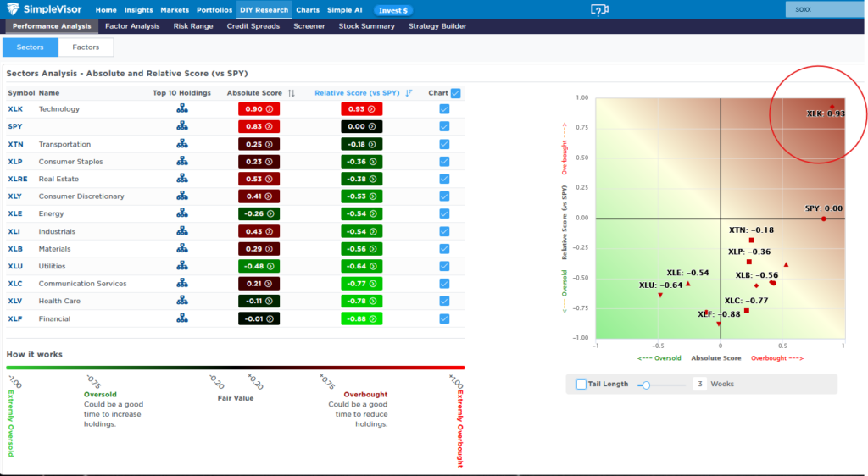
Task: Open Top 10 Holdings icon for XLF
Action: 182,318
